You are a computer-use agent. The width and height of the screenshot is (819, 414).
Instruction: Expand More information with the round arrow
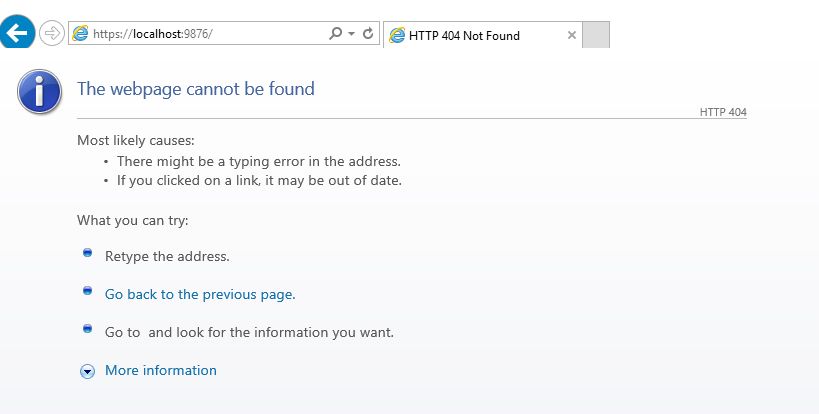87,371
